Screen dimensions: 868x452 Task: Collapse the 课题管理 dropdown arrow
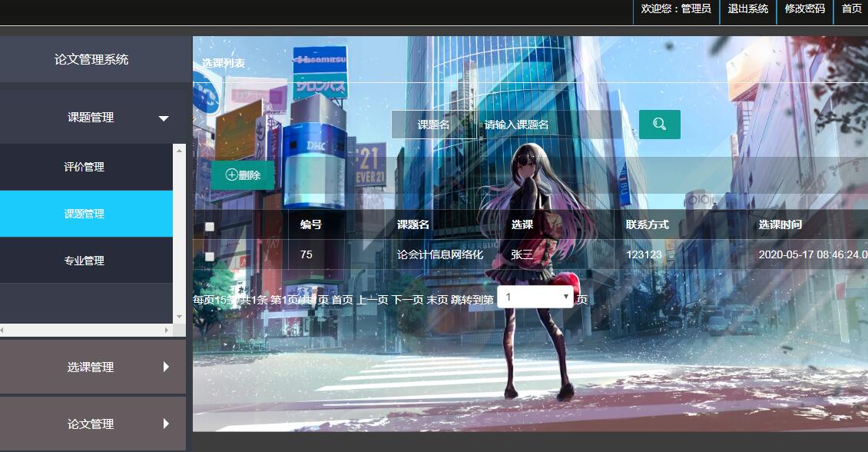click(x=164, y=118)
